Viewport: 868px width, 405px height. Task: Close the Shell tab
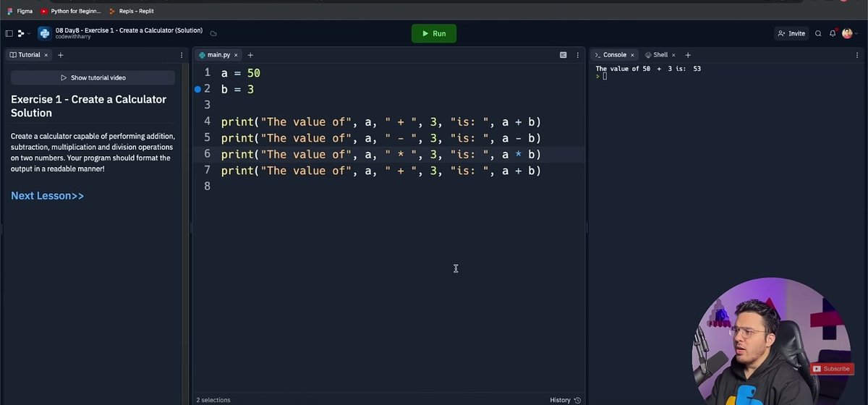(674, 55)
